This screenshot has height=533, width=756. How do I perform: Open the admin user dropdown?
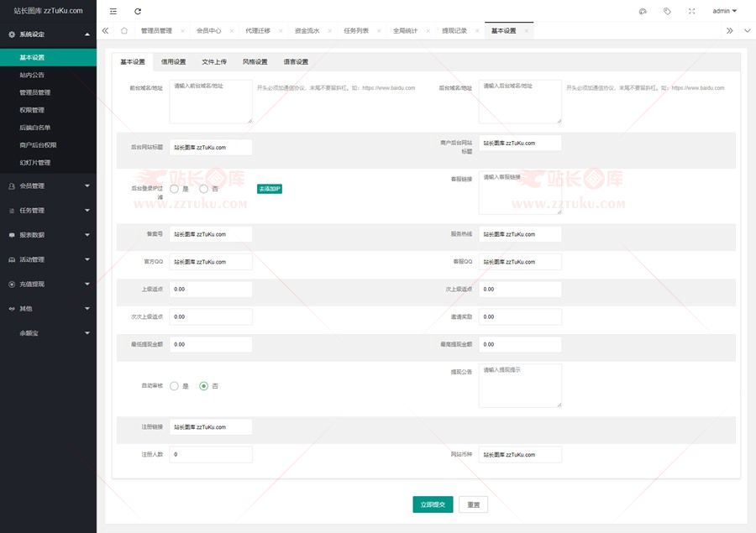pos(724,11)
